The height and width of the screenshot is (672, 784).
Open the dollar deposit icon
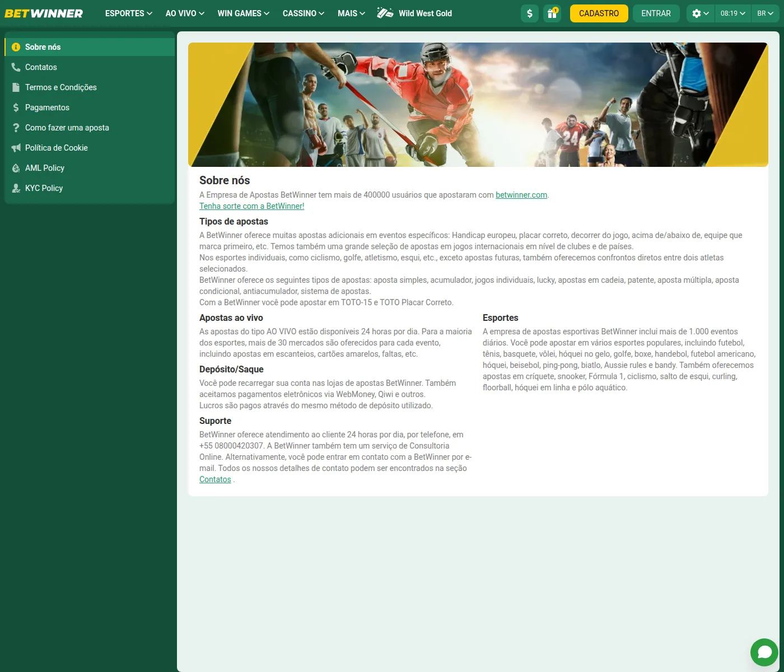530,13
